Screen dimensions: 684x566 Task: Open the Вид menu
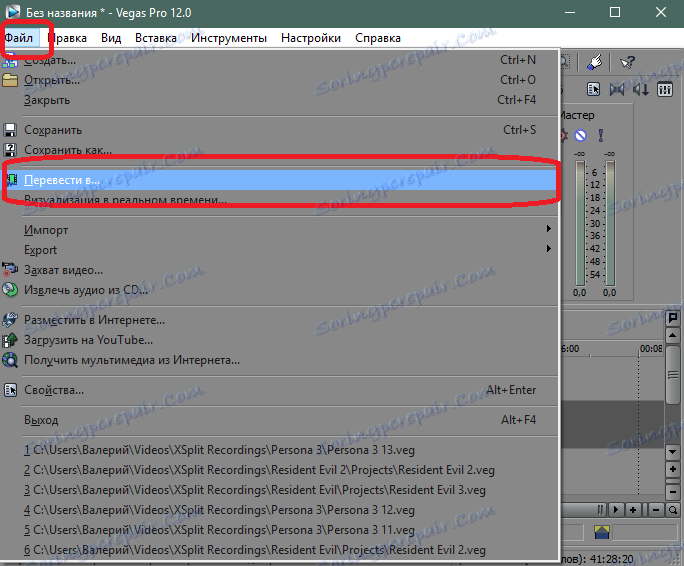111,38
